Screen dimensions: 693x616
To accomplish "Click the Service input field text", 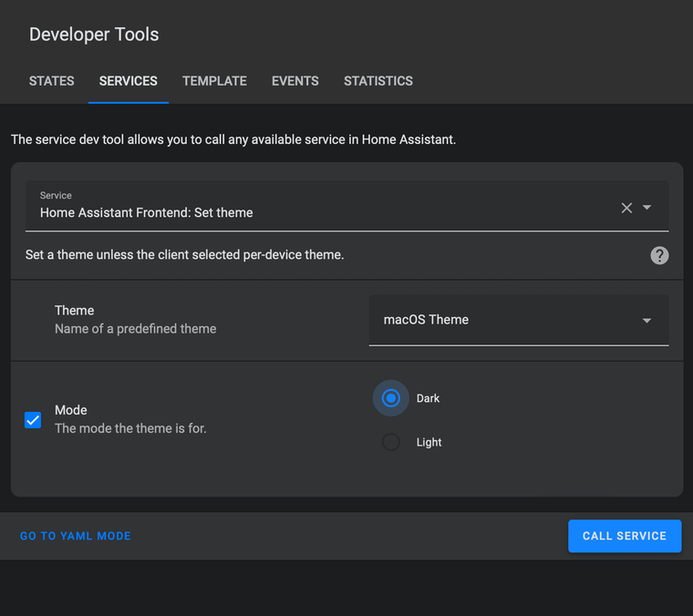I will pos(146,212).
